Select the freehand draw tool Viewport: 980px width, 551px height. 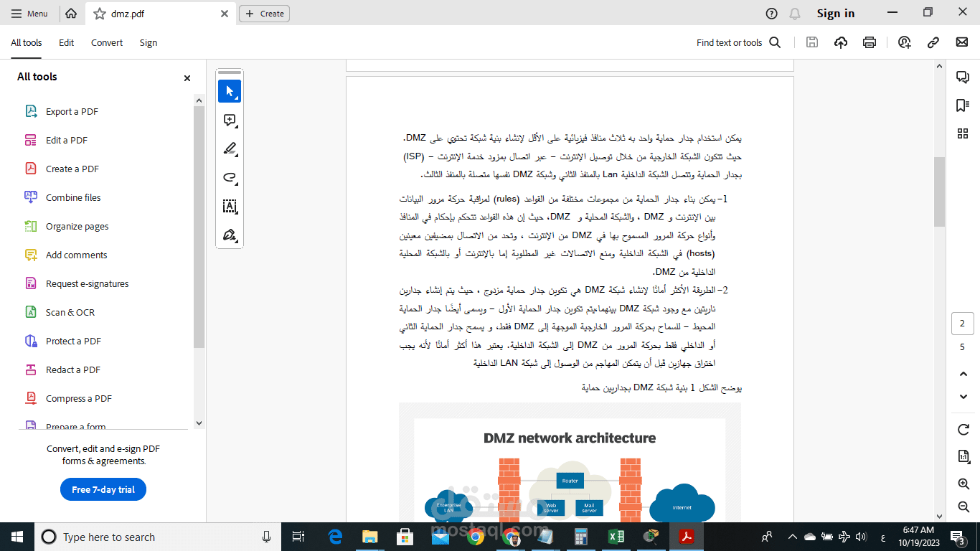point(230,177)
